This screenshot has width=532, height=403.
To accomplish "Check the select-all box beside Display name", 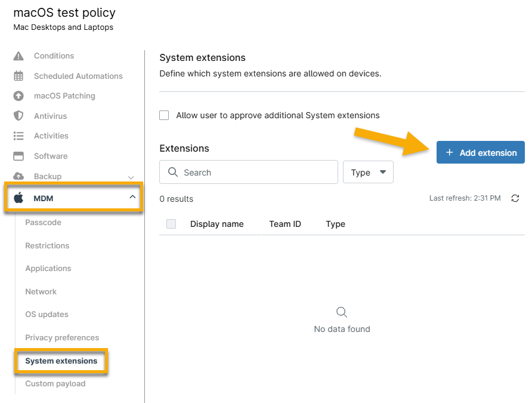I will [171, 224].
